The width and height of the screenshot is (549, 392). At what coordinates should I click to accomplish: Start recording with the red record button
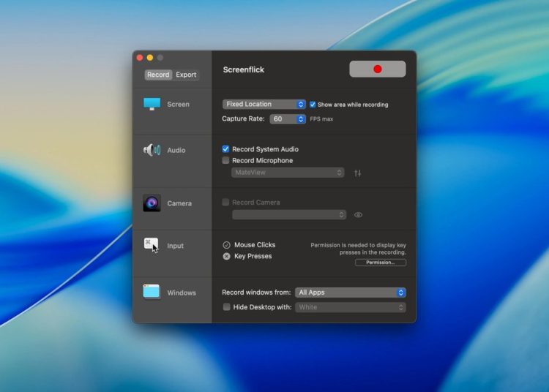pos(377,69)
